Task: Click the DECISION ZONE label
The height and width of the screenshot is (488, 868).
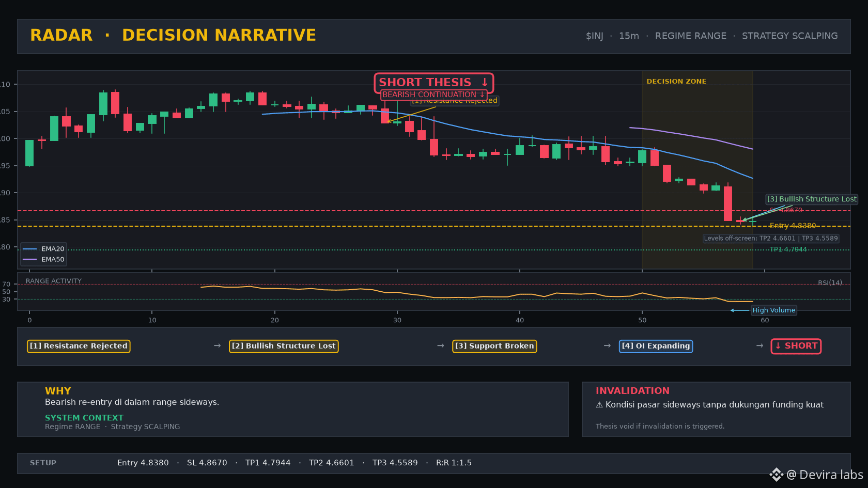Action: [x=676, y=82]
